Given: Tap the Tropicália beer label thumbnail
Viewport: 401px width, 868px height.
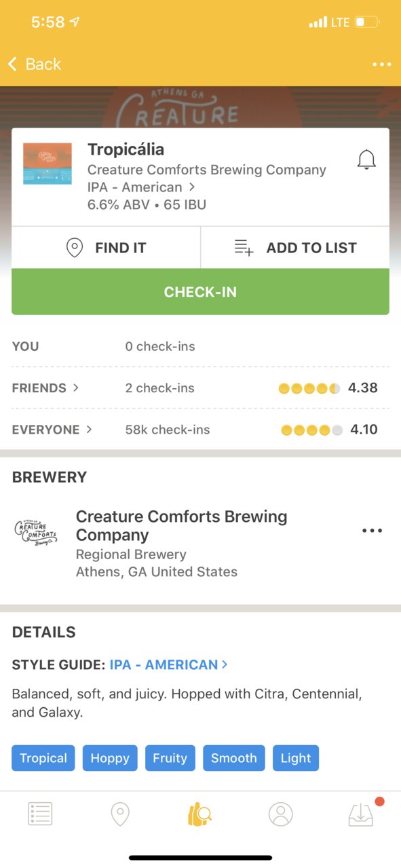Looking at the screenshot, I should pyautogui.click(x=47, y=164).
